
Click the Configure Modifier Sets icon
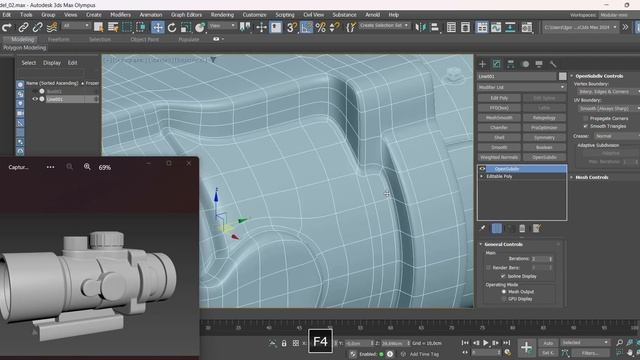point(536,228)
